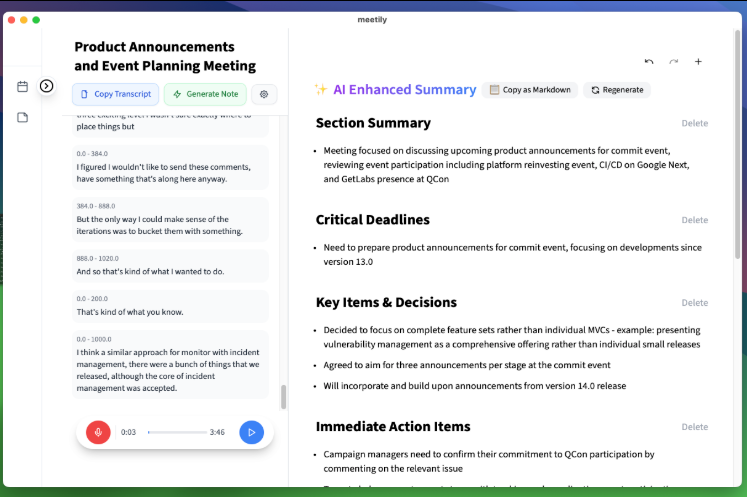Open transcript settings gear button
The image size is (747, 497).
pyautogui.click(x=264, y=94)
